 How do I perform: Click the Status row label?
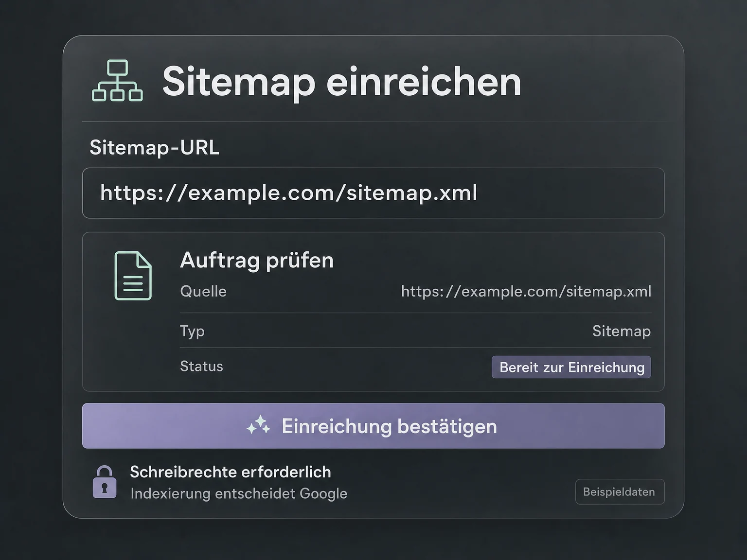click(201, 366)
